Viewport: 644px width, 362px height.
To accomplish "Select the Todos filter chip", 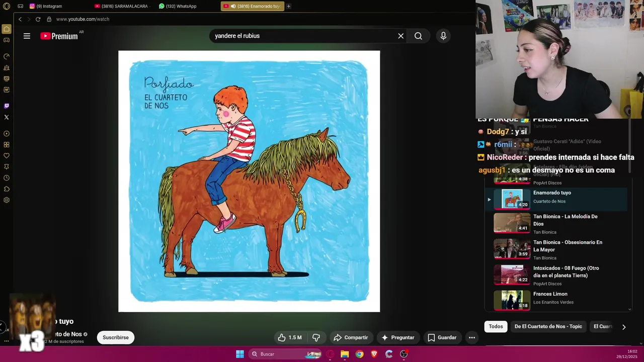I will coord(496,326).
